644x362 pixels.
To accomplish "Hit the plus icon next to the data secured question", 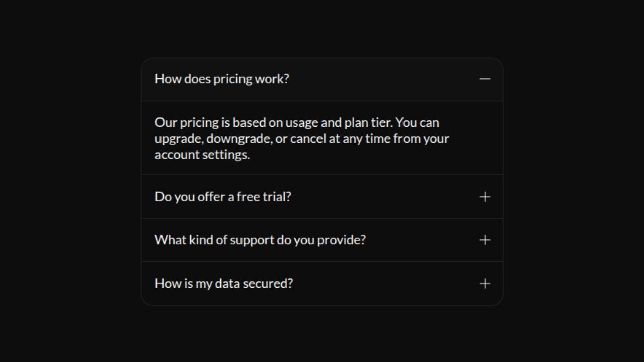I will click(485, 284).
